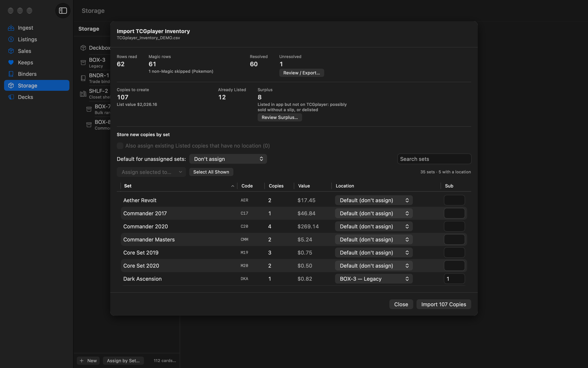Click the Sub field for Commander 2020
Image resolution: width=588 pixels, height=368 pixels.
coord(454,226)
